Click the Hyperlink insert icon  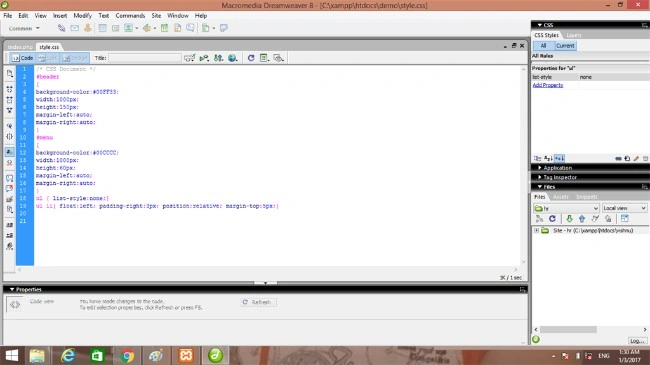coord(61,28)
